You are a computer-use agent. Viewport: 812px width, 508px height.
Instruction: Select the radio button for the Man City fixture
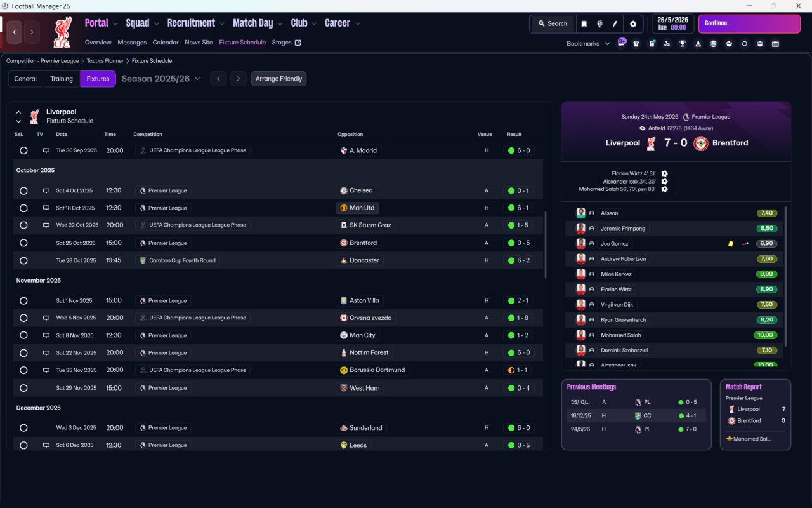pos(23,335)
